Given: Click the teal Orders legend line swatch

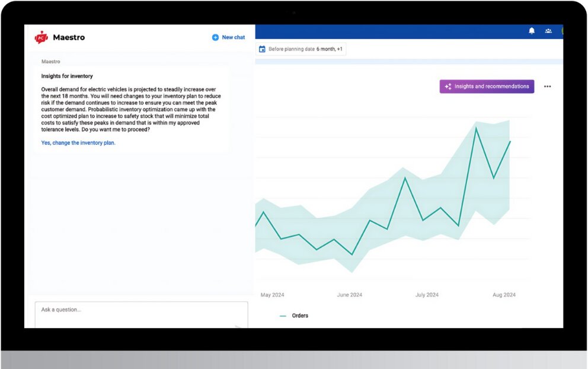Looking at the screenshot, I should coord(283,316).
